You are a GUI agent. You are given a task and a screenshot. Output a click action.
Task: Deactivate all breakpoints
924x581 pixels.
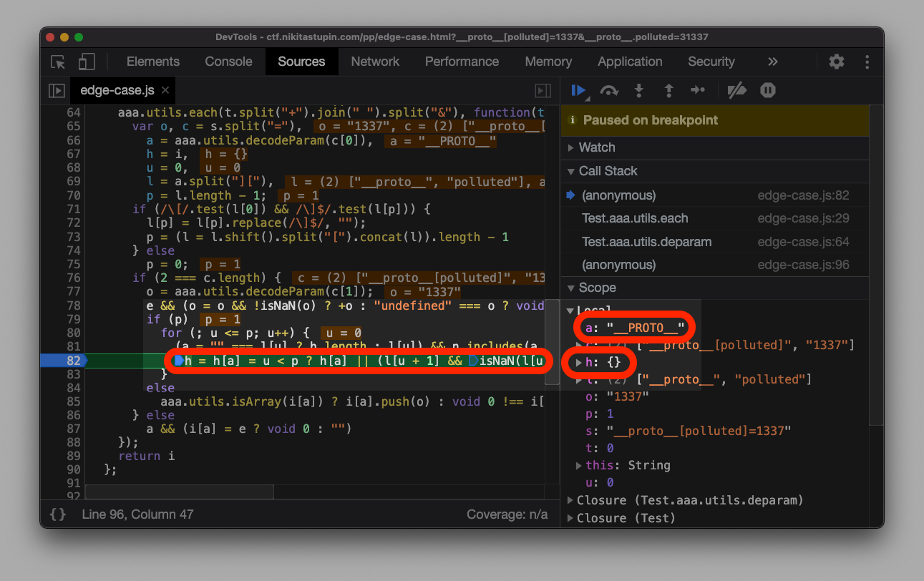pos(736,90)
